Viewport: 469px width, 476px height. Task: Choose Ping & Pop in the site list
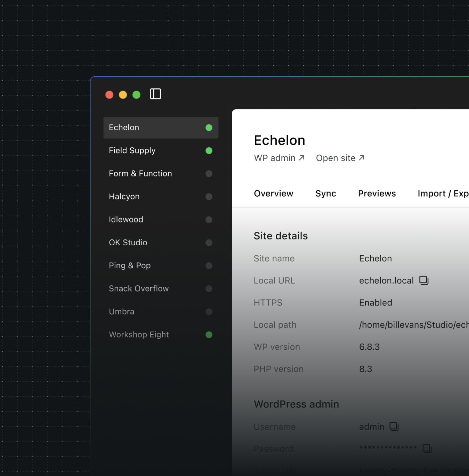tap(161, 266)
